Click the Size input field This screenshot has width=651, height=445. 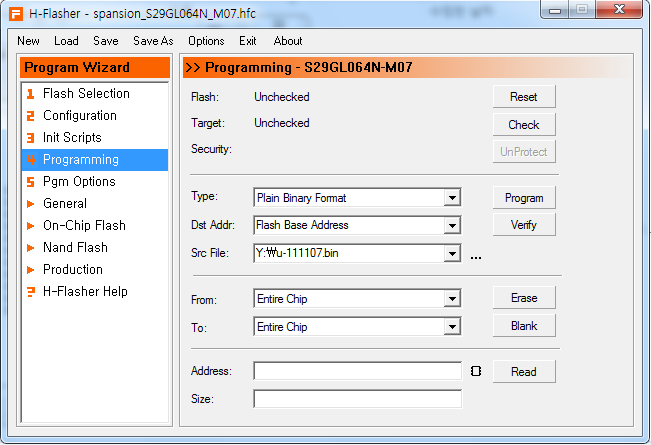(357, 399)
